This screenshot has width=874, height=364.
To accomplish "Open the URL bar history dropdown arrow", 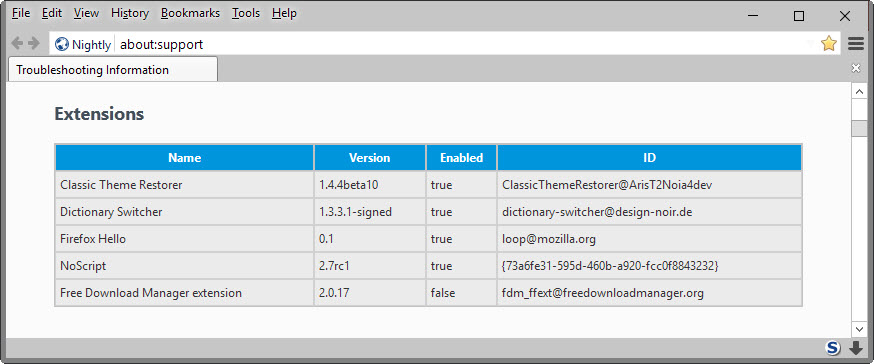I will [x=811, y=44].
